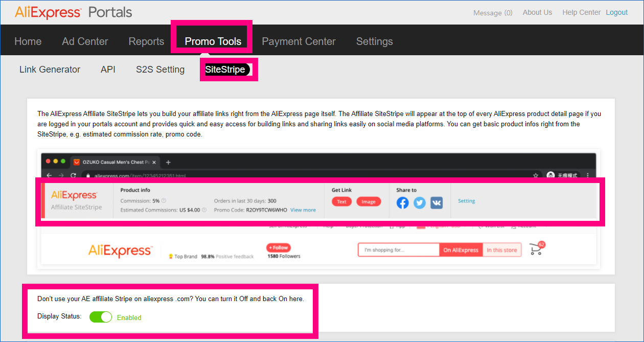
Task: Click the reload icon in preview browser
Action: [73, 175]
